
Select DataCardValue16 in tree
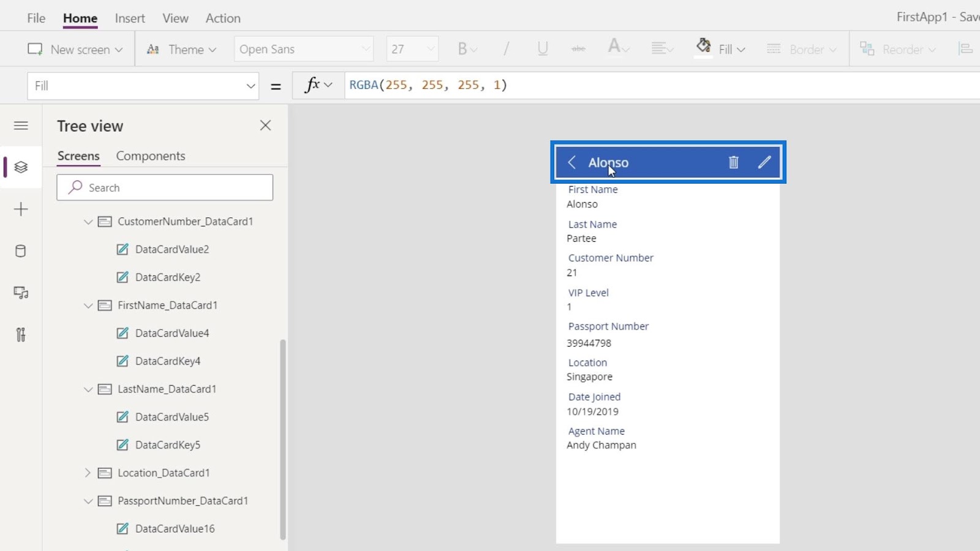tap(175, 528)
